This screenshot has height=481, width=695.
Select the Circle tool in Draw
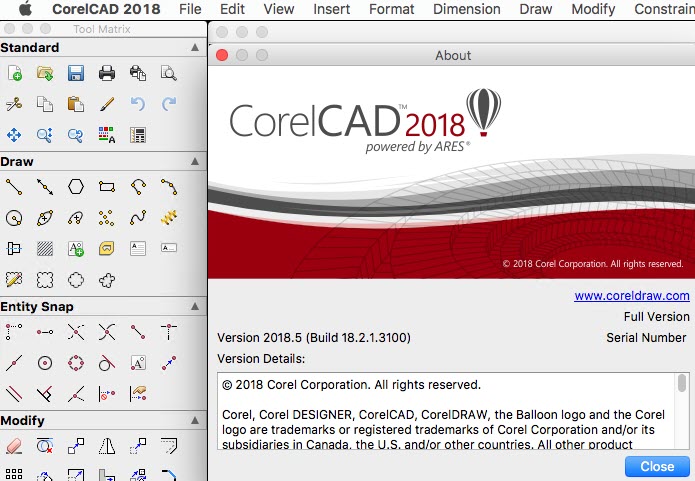[x=14, y=218]
